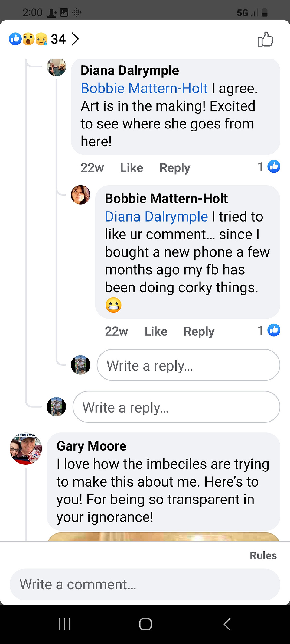Like Bobbie Mattern-Holt's comment
290x644 pixels.
pyautogui.click(x=156, y=332)
